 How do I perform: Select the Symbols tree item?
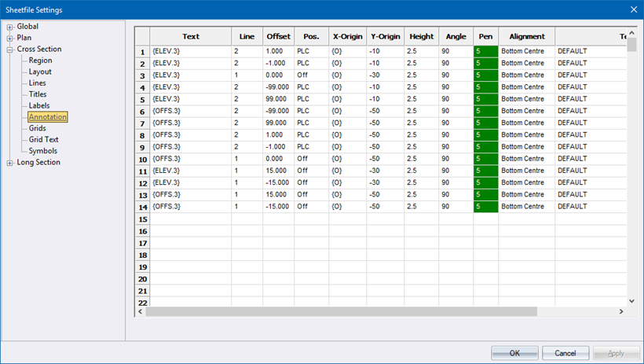tap(42, 151)
